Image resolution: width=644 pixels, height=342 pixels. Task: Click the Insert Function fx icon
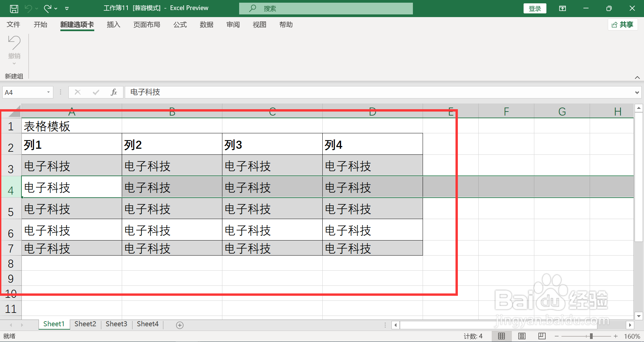coord(114,92)
